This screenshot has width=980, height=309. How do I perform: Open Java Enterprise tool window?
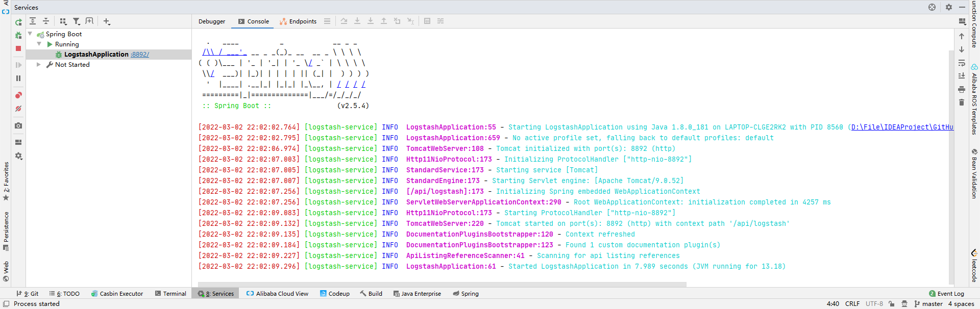417,294
